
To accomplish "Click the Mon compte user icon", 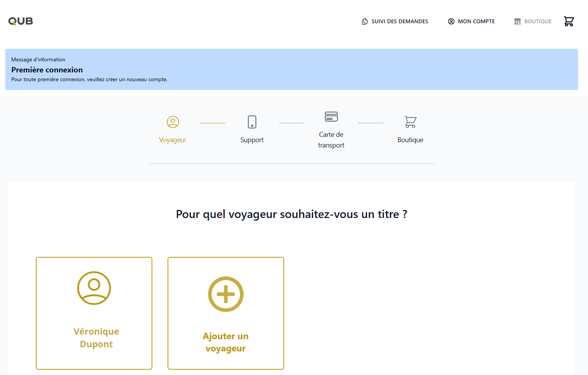I will (451, 21).
